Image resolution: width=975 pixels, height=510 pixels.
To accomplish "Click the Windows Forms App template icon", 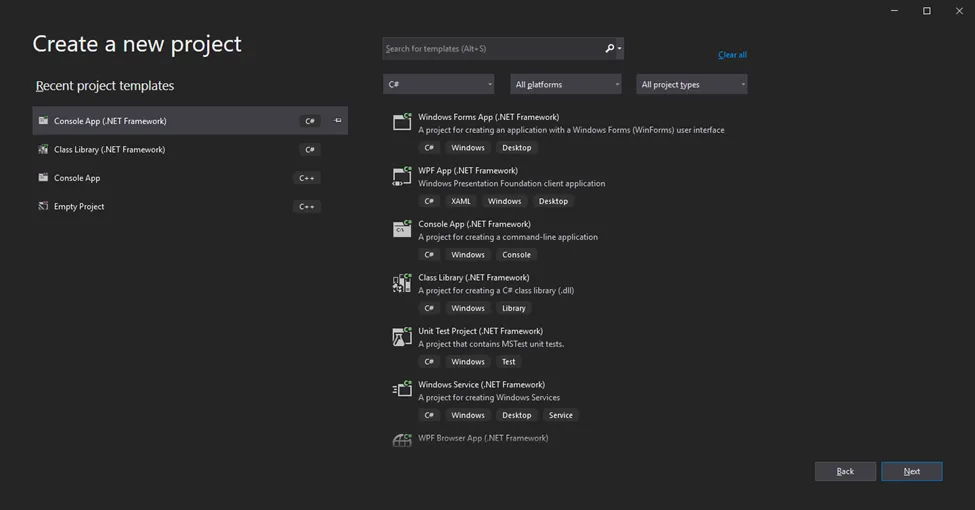I will [402, 123].
